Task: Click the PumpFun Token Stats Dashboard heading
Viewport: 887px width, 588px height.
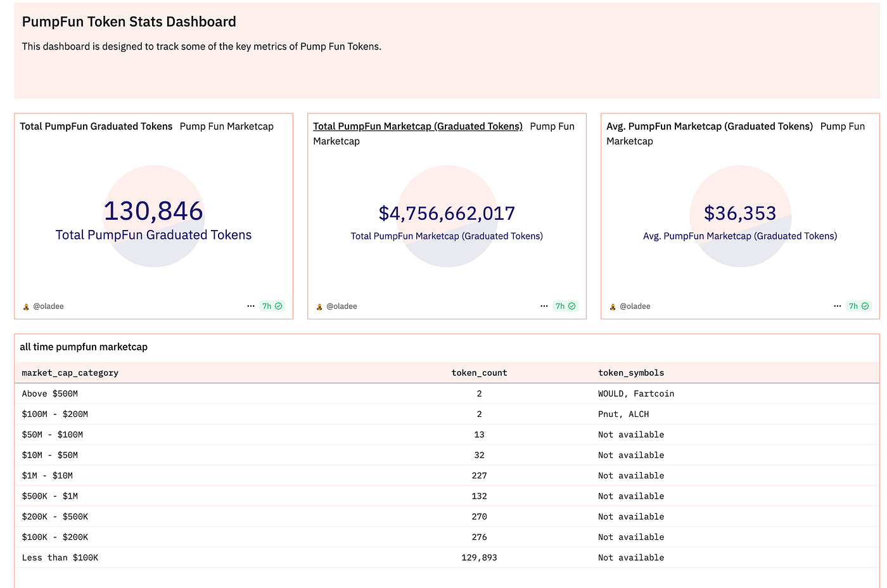Action: 129,22
